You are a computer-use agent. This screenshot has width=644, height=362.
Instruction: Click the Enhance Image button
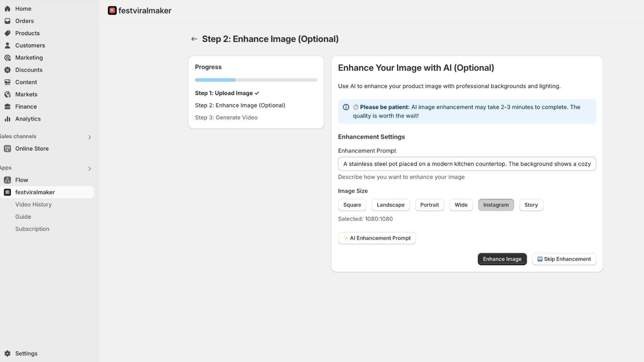502,259
